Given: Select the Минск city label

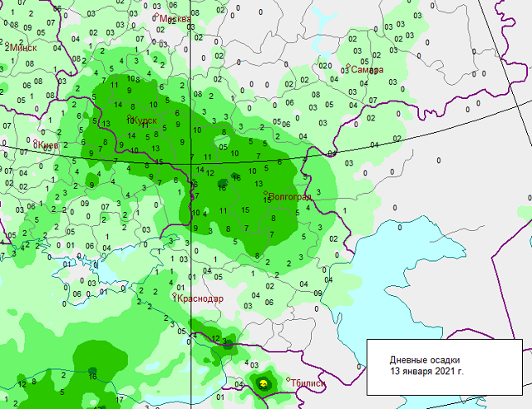Looking at the screenshot, I should [x=23, y=47].
